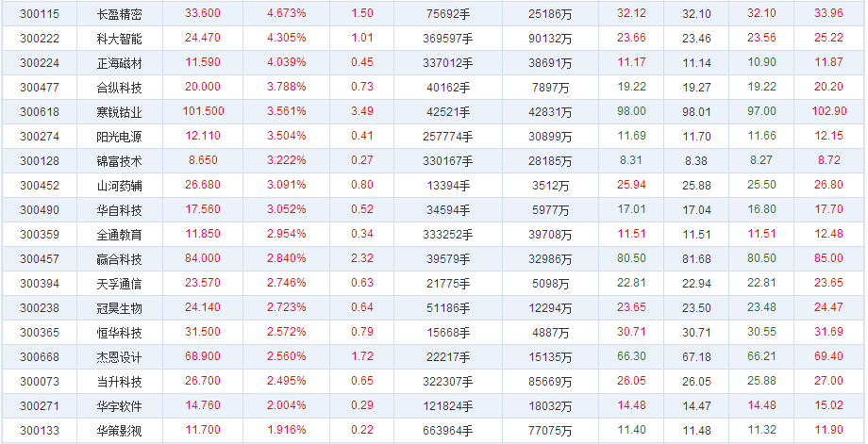Open the 锦富技术 stock name
Viewport: 868px width, 444px height.
point(119,161)
